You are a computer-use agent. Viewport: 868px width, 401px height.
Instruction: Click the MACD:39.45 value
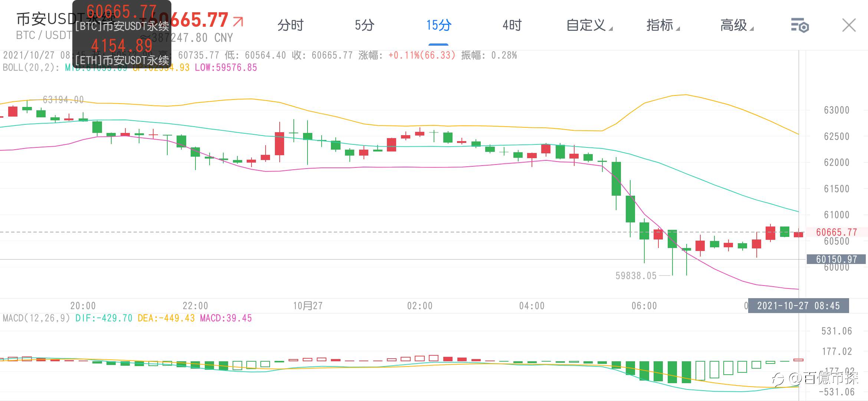point(226,318)
